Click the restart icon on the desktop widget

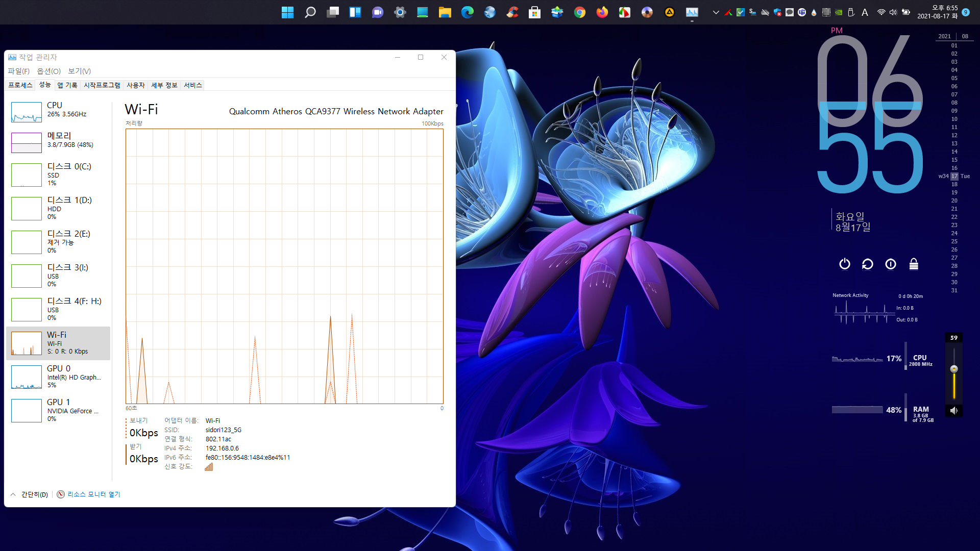[868, 264]
